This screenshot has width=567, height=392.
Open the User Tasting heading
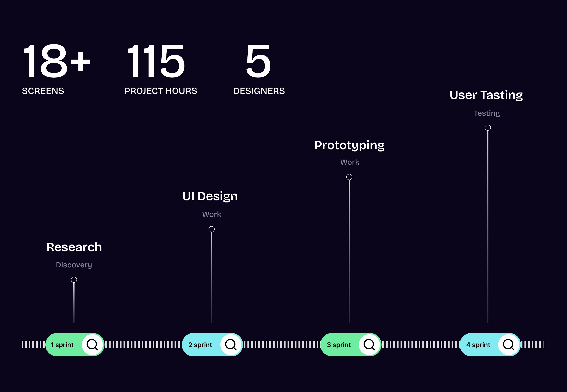coord(486,95)
